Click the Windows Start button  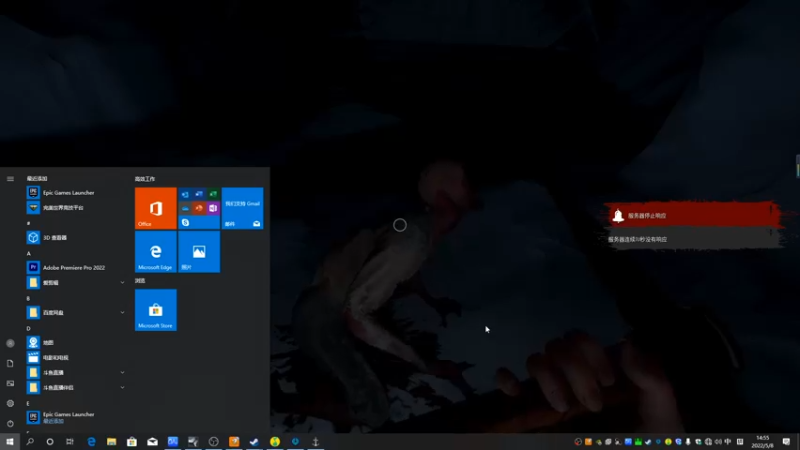tap(10, 441)
